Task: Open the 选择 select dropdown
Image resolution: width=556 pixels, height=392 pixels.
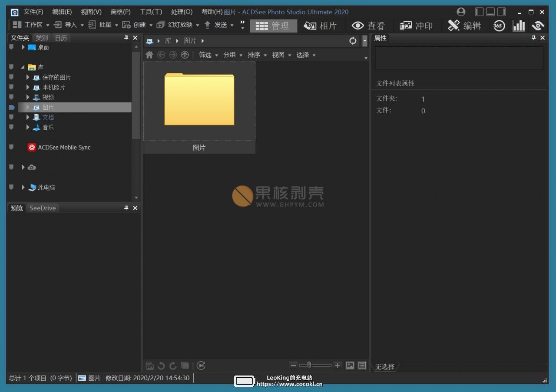Action: coord(306,55)
